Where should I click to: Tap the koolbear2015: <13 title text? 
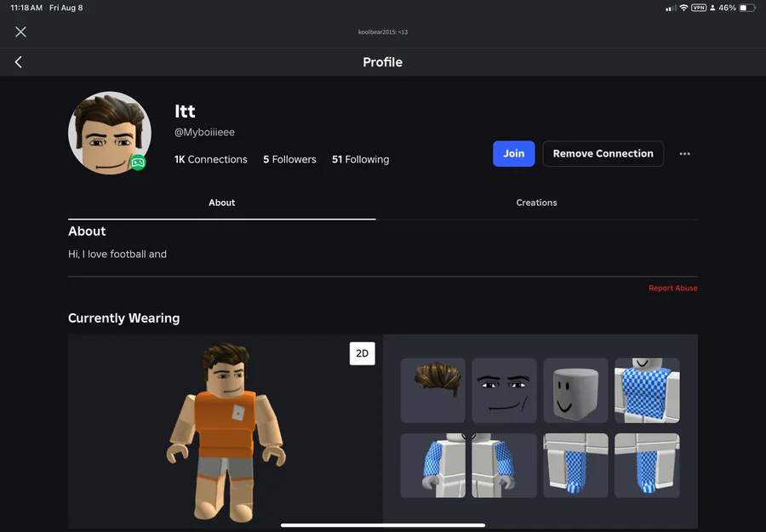click(383, 32)
